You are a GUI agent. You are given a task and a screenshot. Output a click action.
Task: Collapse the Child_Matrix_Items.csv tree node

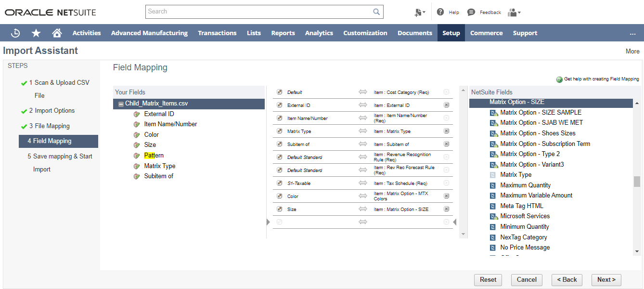coord(121,104)
